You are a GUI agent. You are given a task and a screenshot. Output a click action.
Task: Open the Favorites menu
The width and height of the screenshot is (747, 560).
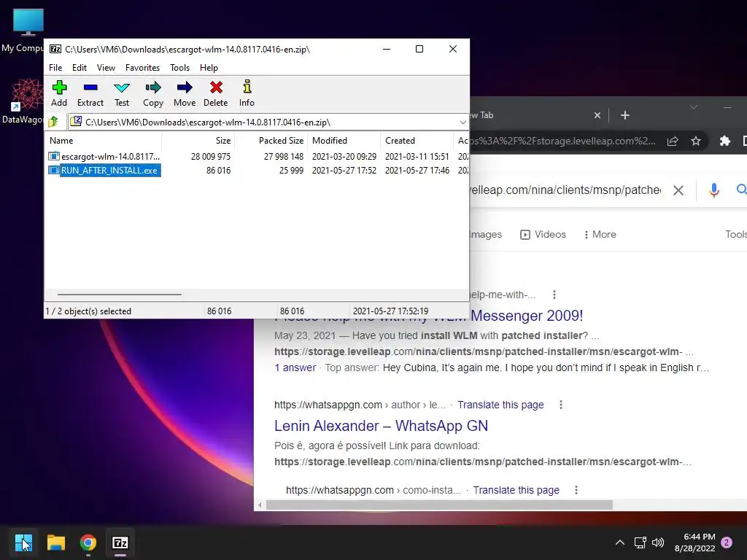pyautogui.click(x=142, y=68)
